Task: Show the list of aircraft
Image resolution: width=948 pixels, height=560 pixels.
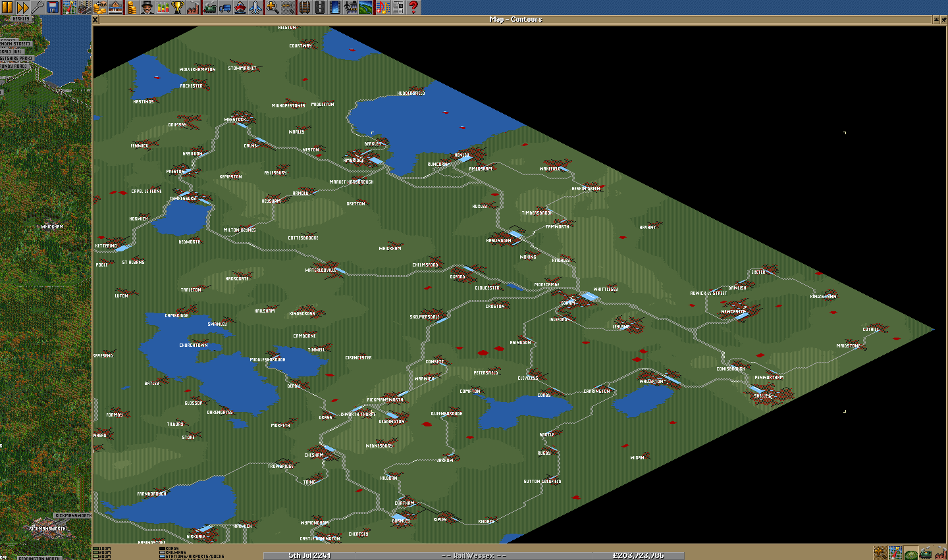Action: [255, 7]
